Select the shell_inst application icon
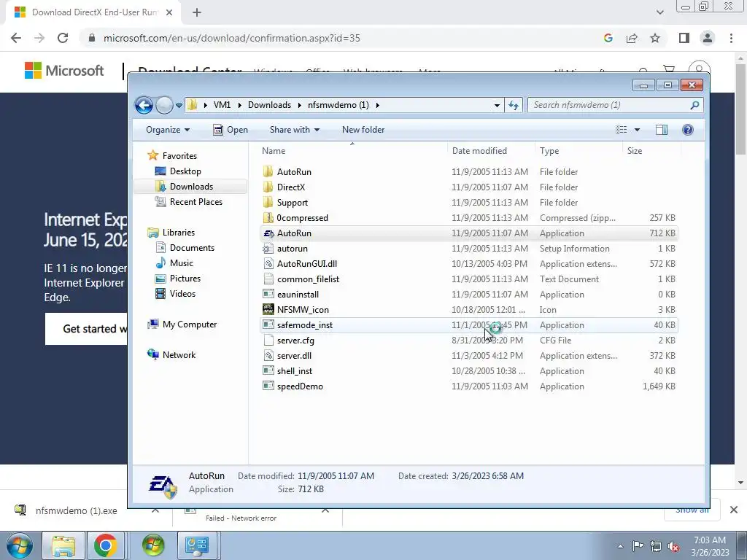 (268, 371)
